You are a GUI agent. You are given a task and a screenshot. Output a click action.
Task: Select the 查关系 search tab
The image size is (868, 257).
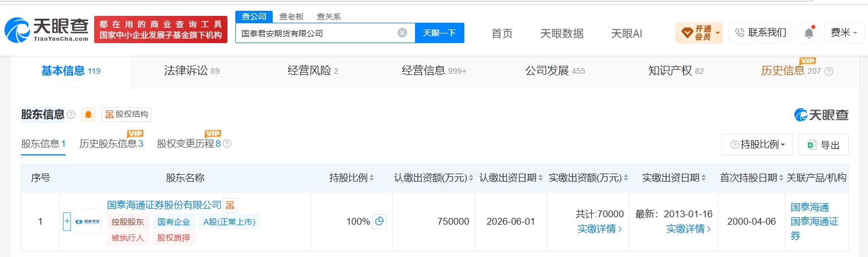tap(329, 16)
